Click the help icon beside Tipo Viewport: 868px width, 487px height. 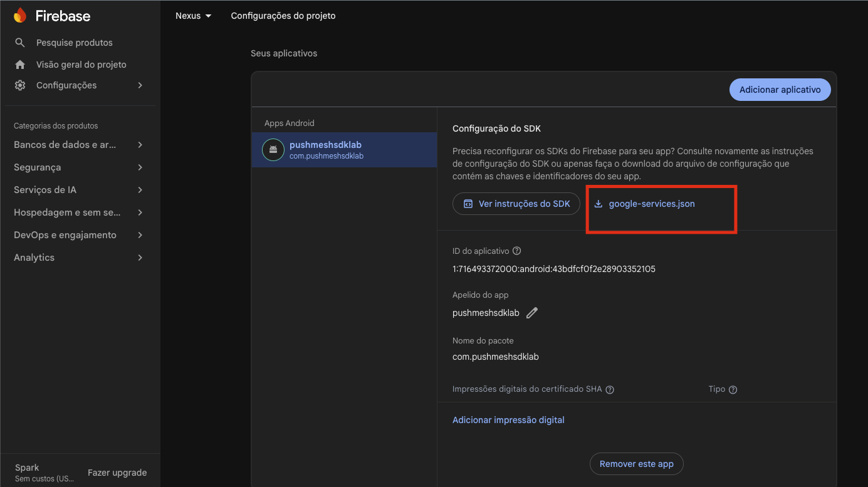click(x=733, y=389)
